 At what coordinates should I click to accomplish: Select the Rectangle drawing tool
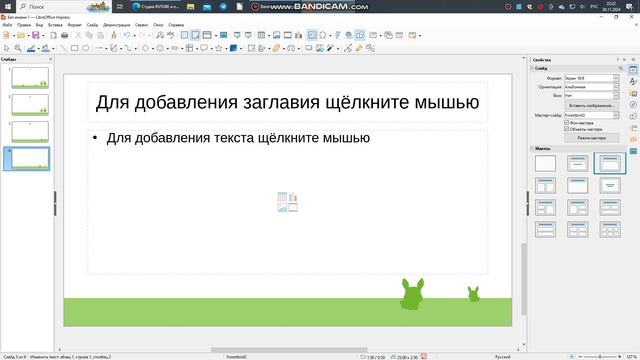[x=74, y=48]
